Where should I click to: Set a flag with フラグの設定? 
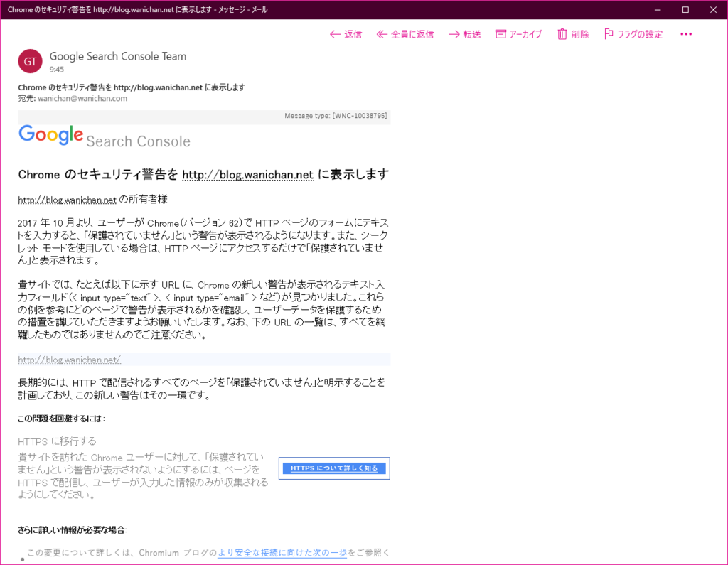pos(633,34)
